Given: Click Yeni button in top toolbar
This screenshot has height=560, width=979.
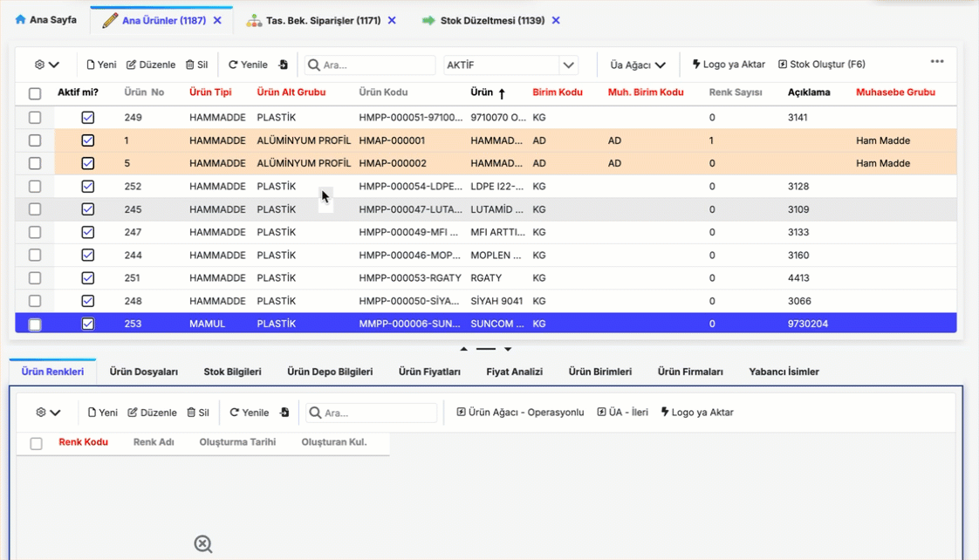Looking at the screenshot, I should 101,65.
